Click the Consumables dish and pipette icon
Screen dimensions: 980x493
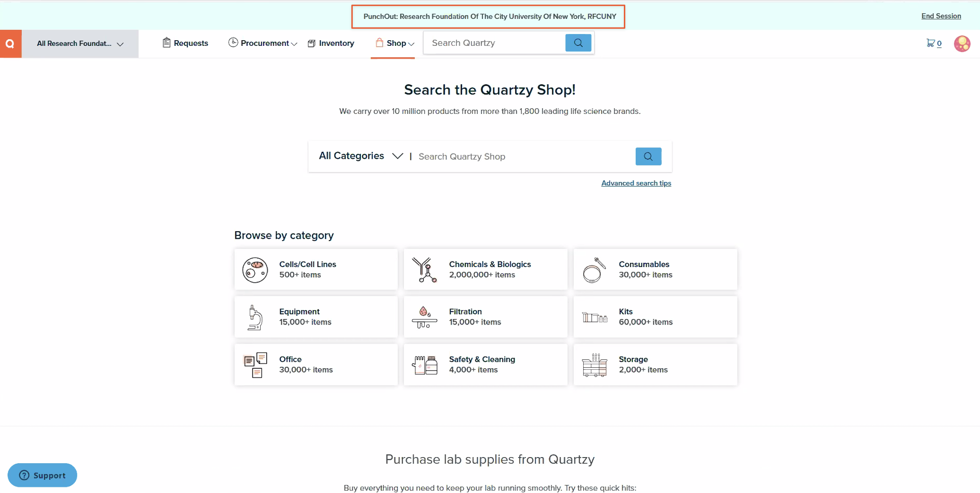click(x=595, y=270)
